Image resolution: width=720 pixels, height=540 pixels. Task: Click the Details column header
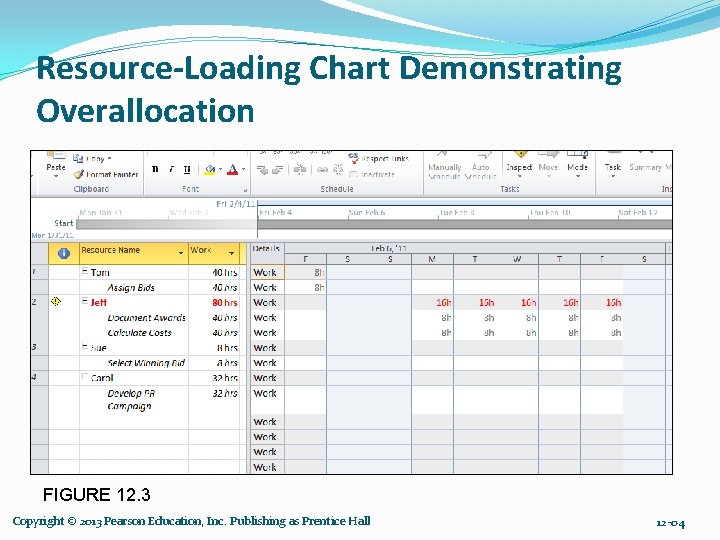tap(267, 253)
